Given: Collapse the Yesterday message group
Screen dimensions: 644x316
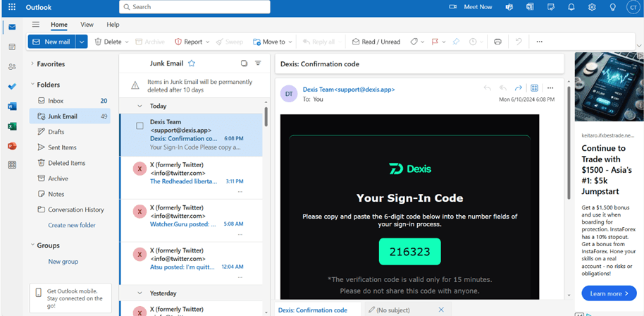Looking at the screenshot, I should pos(140,293).
